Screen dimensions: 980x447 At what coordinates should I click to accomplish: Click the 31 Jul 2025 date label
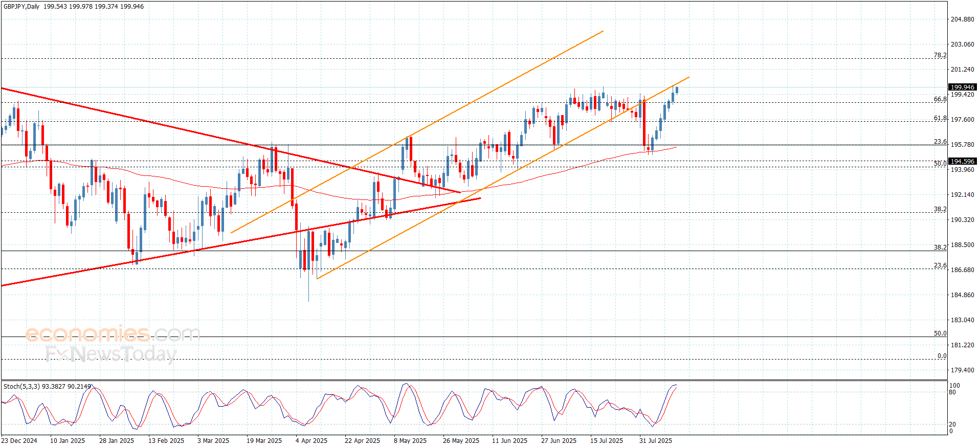656,441
